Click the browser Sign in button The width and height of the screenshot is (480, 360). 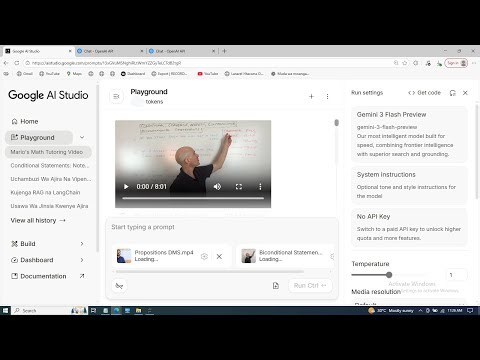coord(456,63)
